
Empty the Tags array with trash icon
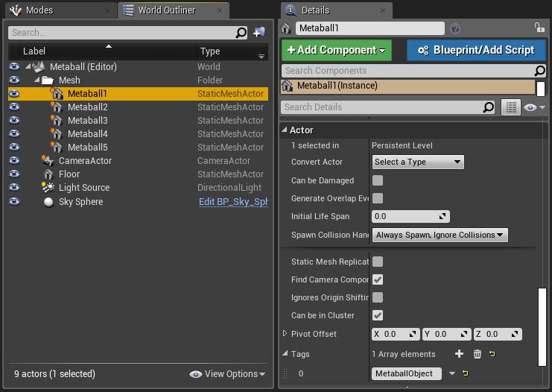477,353
